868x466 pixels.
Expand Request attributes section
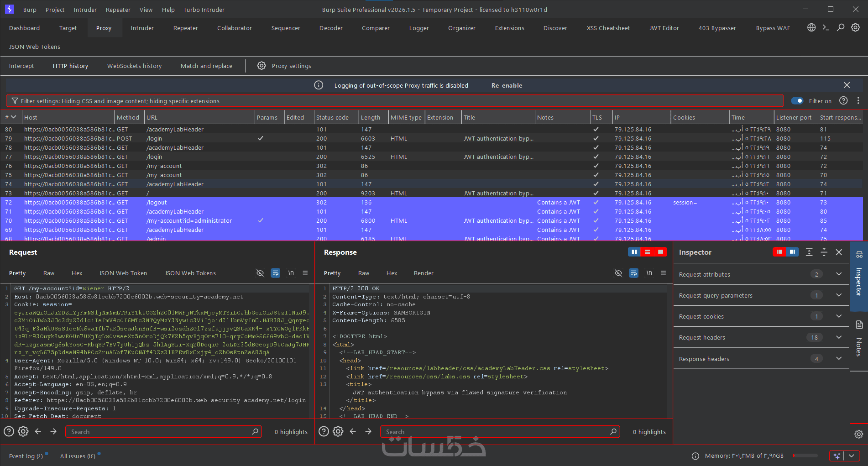pos(839,274)
